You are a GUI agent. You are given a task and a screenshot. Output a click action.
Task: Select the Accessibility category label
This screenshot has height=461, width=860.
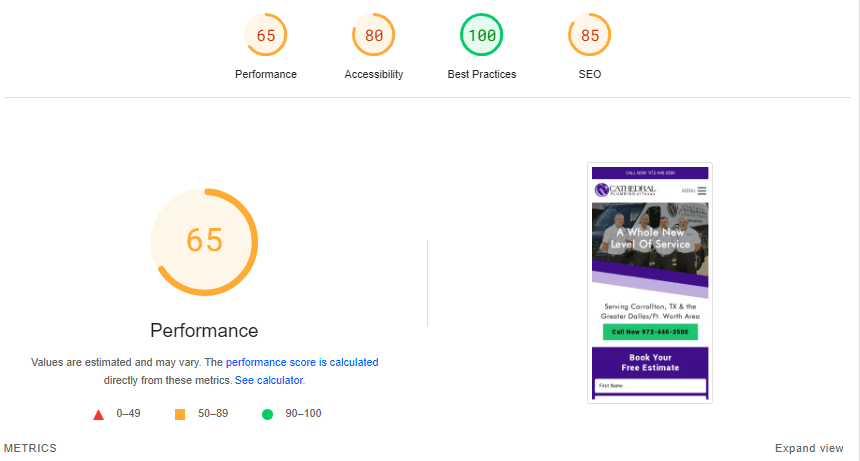pyautogui.click(x=374, y=74)
